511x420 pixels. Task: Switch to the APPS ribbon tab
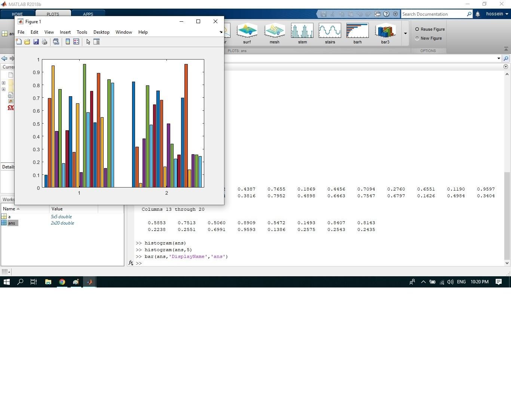88,14
